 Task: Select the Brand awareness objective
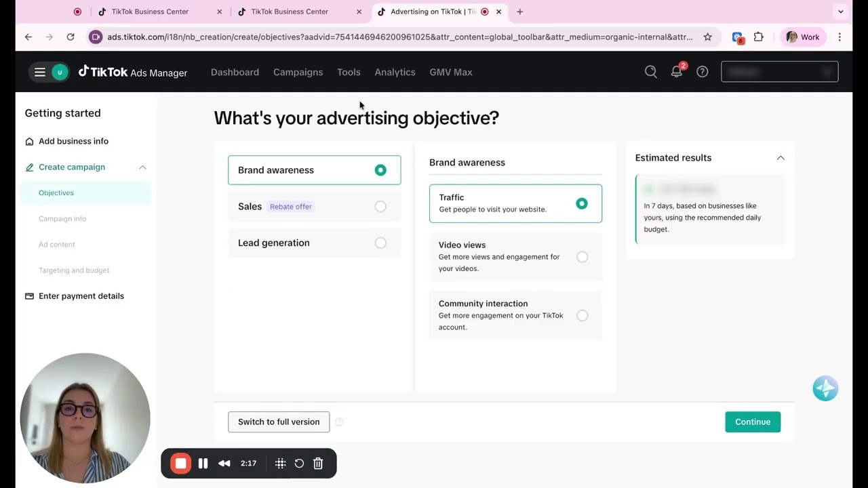click(x=314, y=170)
